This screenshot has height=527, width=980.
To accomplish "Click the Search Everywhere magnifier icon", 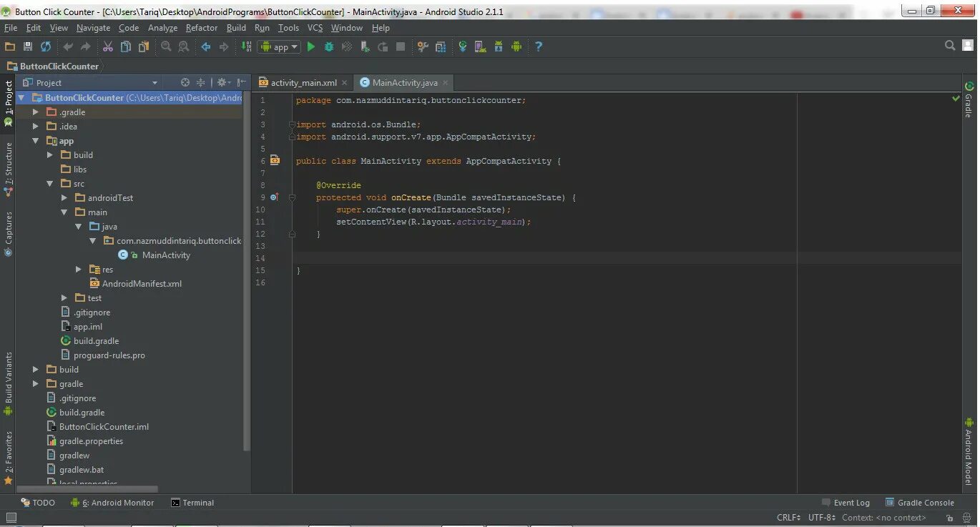I will [x=950, y=46].
